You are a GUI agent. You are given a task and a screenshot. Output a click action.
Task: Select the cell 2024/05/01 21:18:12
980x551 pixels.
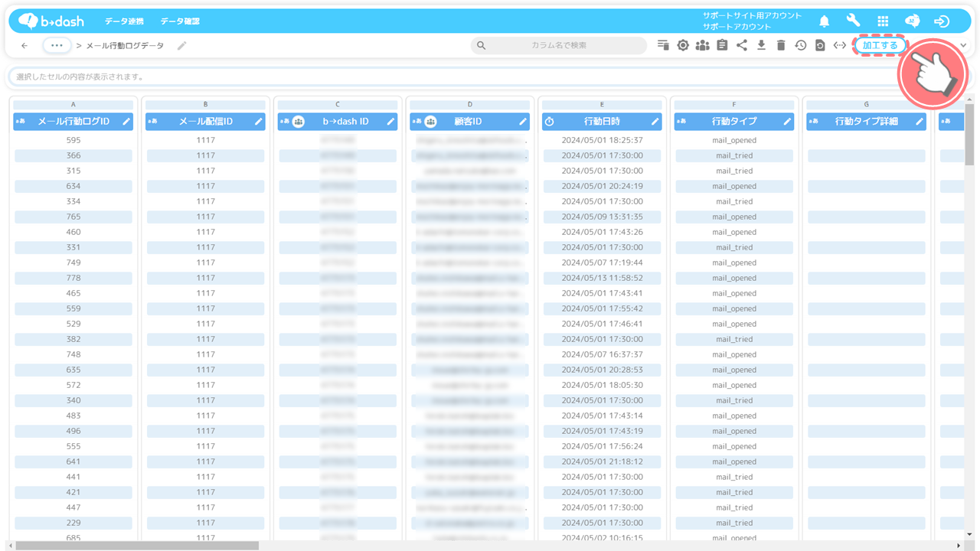click(602, 461)
